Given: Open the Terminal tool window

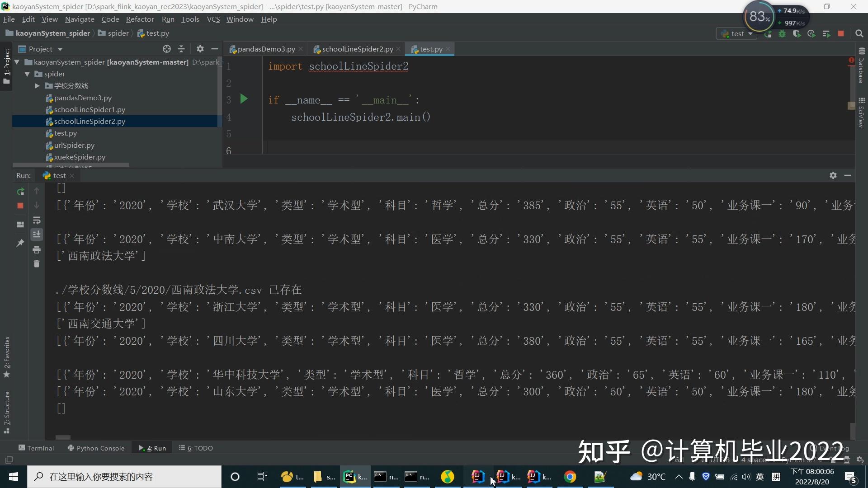Looking at the screenshot, I should click(36, 448).
